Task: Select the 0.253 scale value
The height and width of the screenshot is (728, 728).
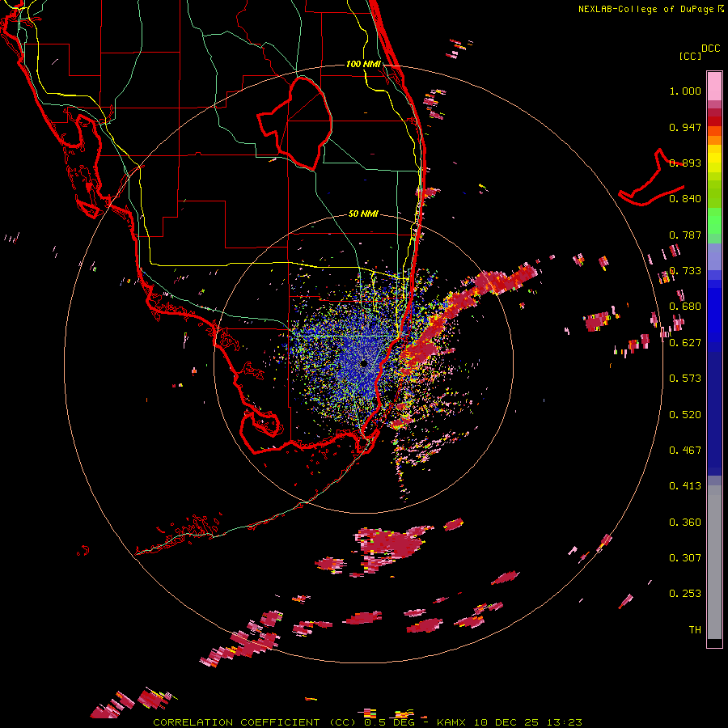Action: click(x=685, y=594)
